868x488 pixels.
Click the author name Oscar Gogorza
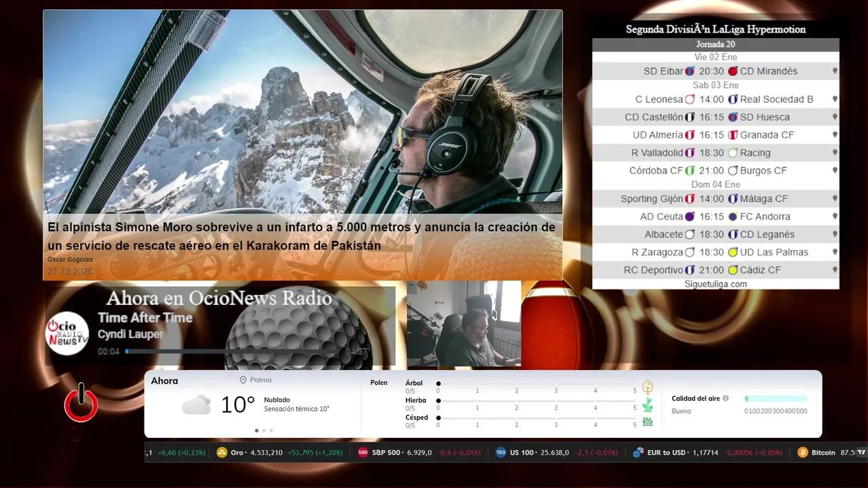pyautogui.click(x=70, y=260)
